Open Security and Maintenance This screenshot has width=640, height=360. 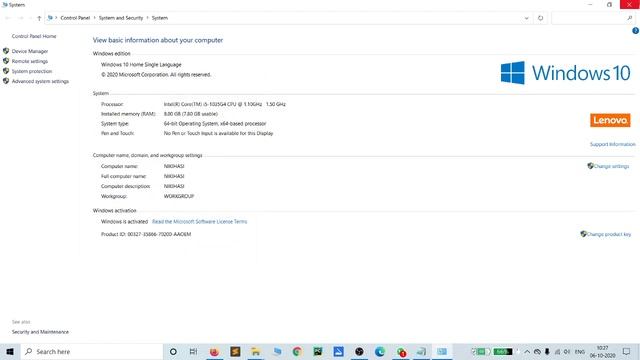(x=40, y=332)
